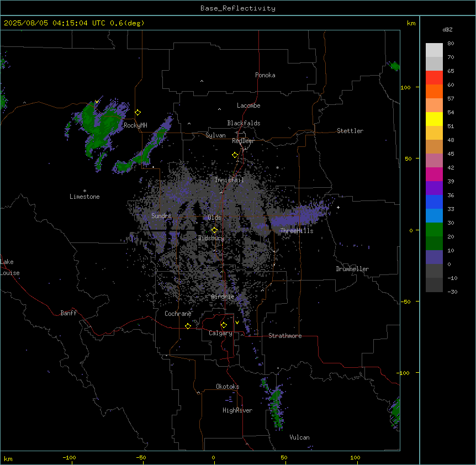Screen dimensions: 476x465
Task: Click the Drumheller town label
Action: 352,269
